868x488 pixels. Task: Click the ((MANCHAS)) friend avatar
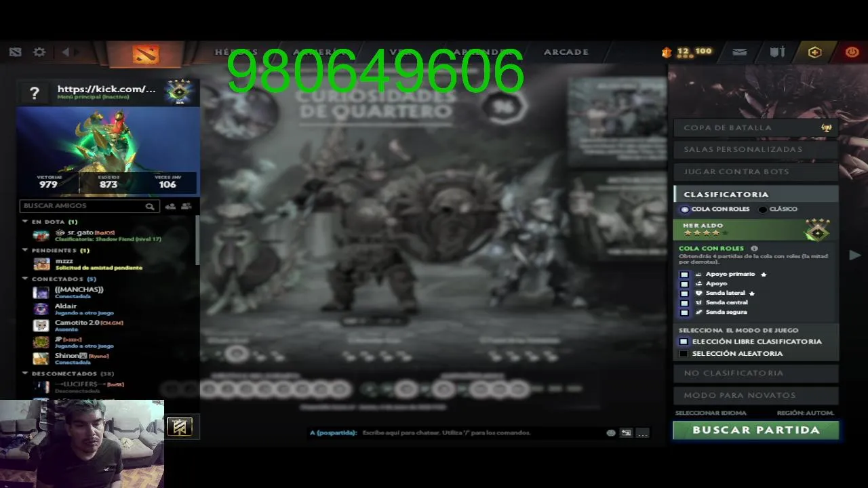tap(41, 292)
